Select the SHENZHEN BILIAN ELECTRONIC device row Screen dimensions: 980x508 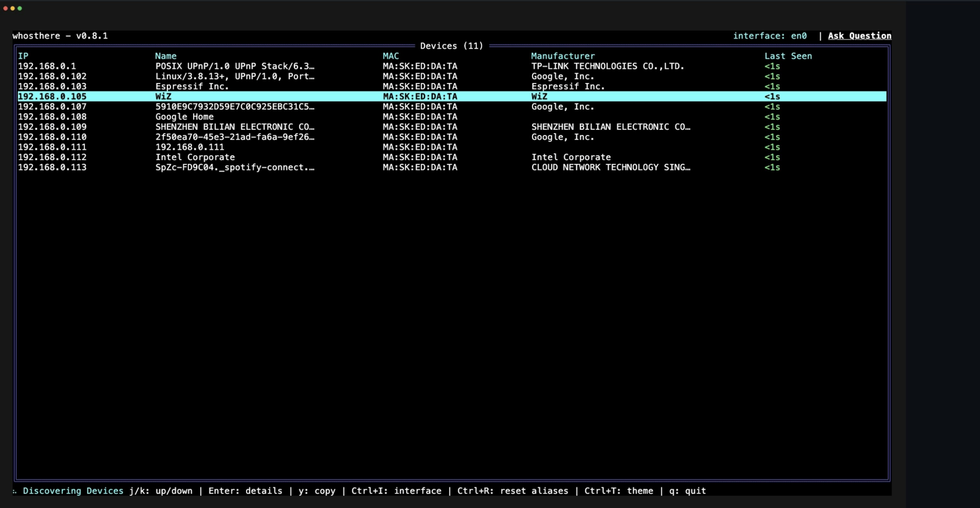point(452,127)
